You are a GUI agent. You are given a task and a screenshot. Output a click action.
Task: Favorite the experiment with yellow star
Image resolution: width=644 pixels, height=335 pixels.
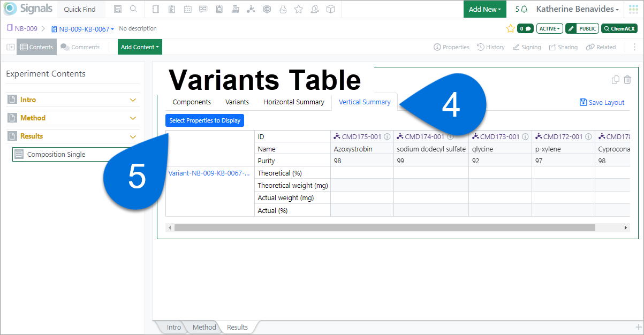[510, 28]
